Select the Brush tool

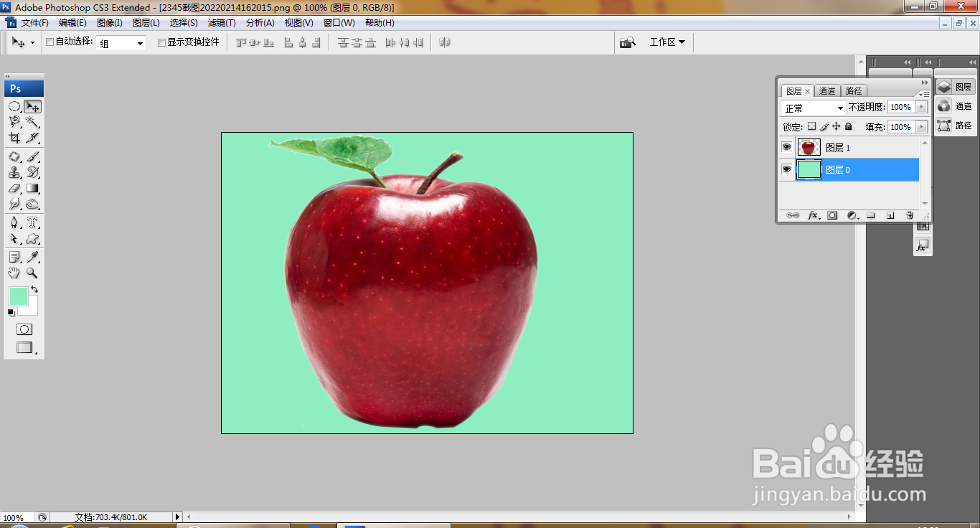click(x=32, y=156)
